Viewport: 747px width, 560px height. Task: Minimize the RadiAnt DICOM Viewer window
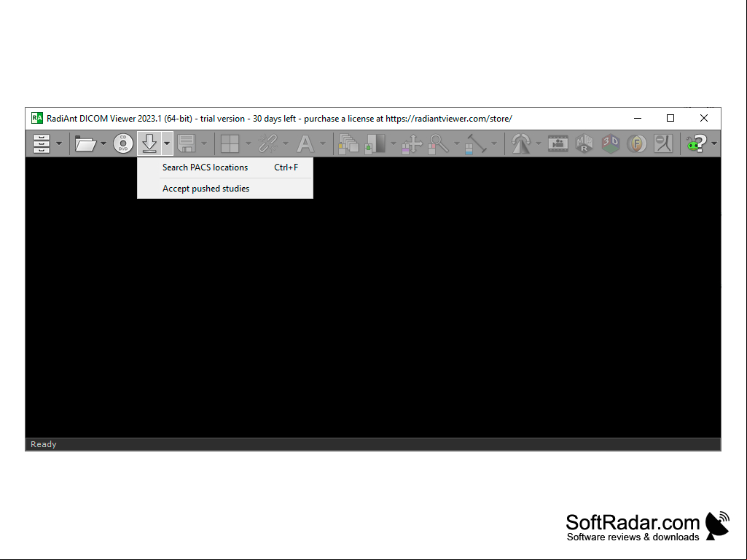point(638,118)
